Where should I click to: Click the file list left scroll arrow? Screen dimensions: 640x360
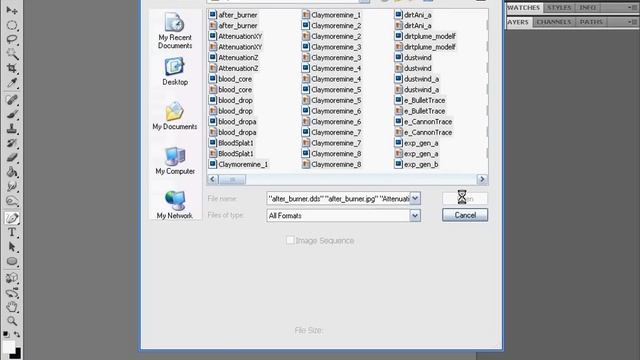tap(213, 179)
